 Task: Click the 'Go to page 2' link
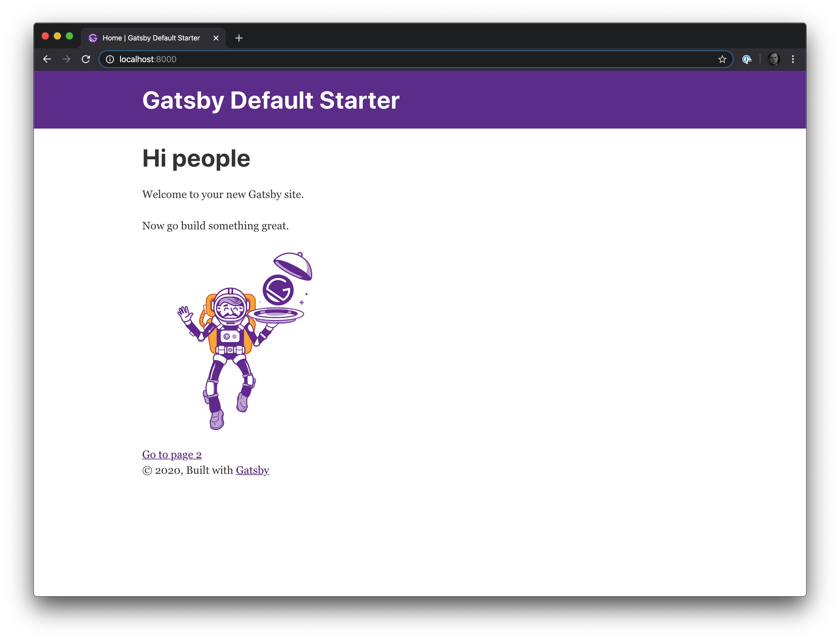(x=171, y=454)
